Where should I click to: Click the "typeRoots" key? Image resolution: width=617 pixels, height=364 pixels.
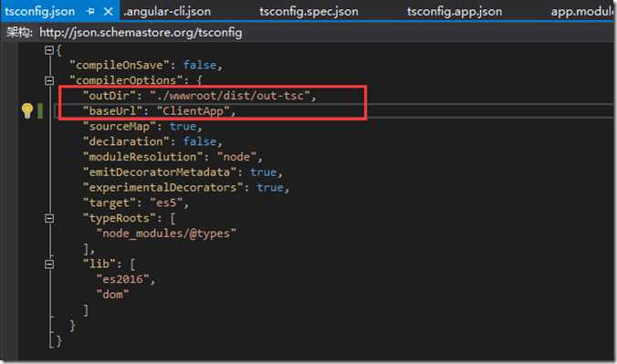point(120,218)
